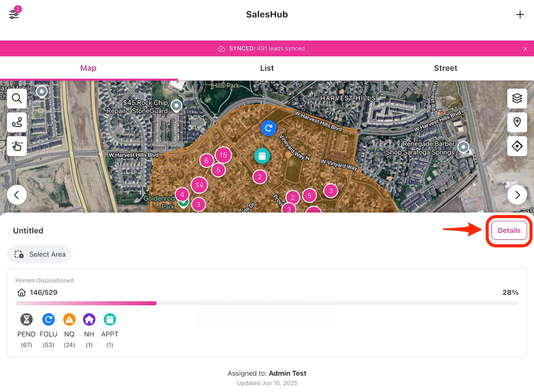The image size is (534, 392).
Task: Toggle the PEND status filter icon
Action: point(26,319)
